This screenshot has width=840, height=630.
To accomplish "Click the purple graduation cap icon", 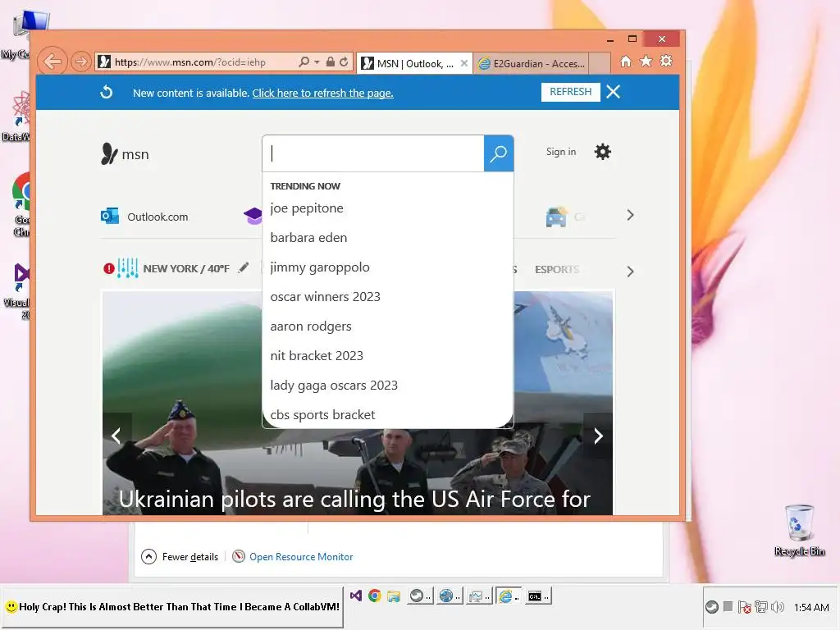I will point(253,216).
